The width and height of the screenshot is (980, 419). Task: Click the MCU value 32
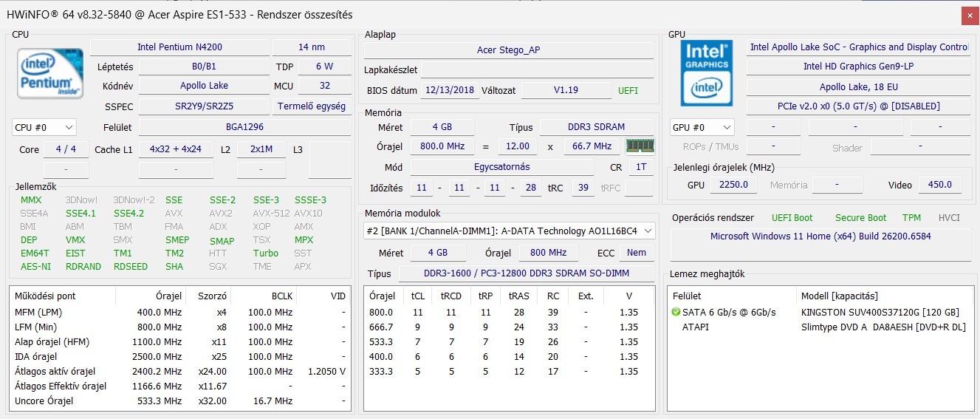(x=324, y=85)
